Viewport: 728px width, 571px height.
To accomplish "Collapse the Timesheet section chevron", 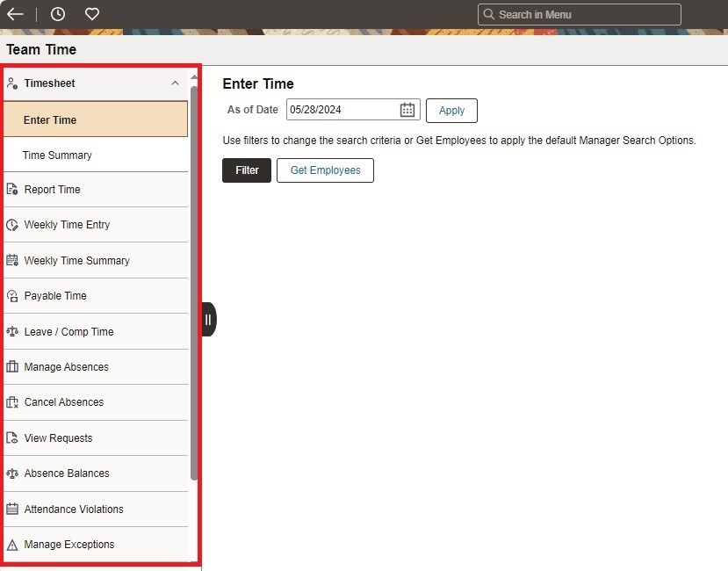I will tap(175, 83).
